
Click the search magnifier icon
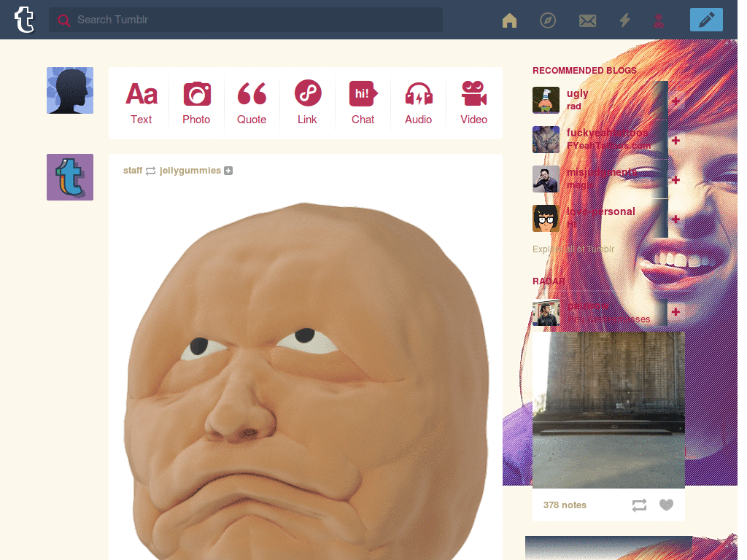click(x=64, y=20)
